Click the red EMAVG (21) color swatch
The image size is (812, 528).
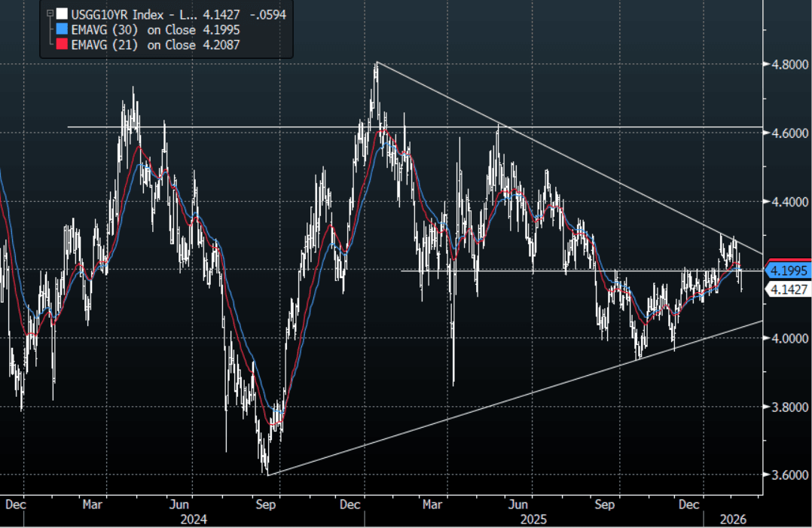tap(62, 44)
